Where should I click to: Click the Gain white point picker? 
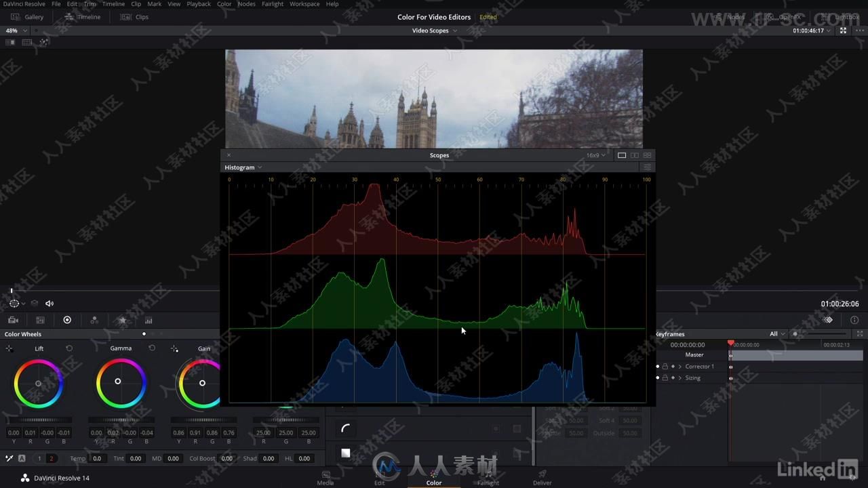tap(174, 348)
